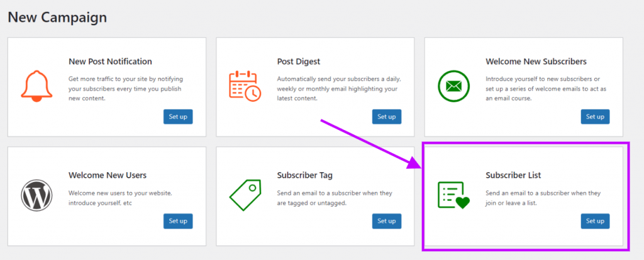Set up New Post Notification campaign

tap(178, 116)
